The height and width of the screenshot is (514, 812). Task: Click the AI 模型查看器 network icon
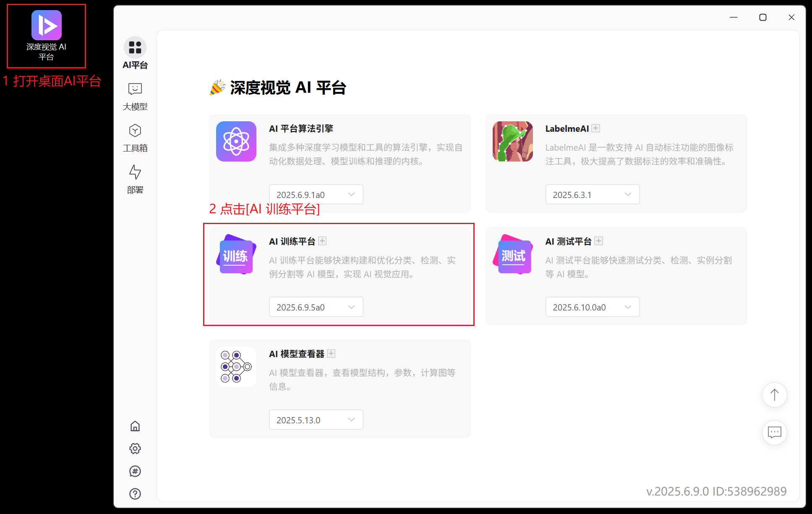[236, 367]
